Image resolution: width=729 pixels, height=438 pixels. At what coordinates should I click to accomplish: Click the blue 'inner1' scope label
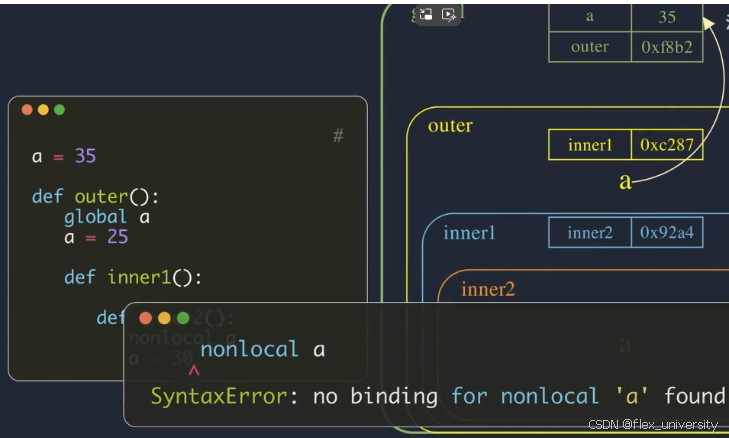(x=470, y=233)
